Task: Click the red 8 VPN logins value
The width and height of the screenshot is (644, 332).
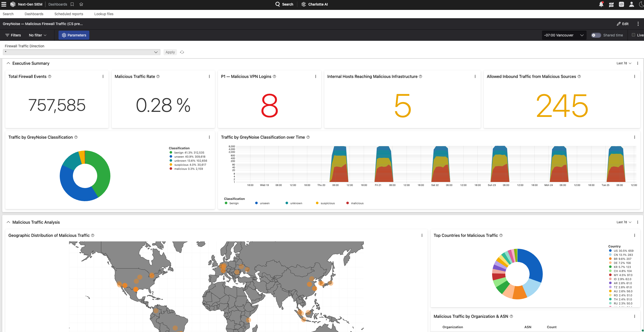Action: pyautogui.click(x=270, y=106)
